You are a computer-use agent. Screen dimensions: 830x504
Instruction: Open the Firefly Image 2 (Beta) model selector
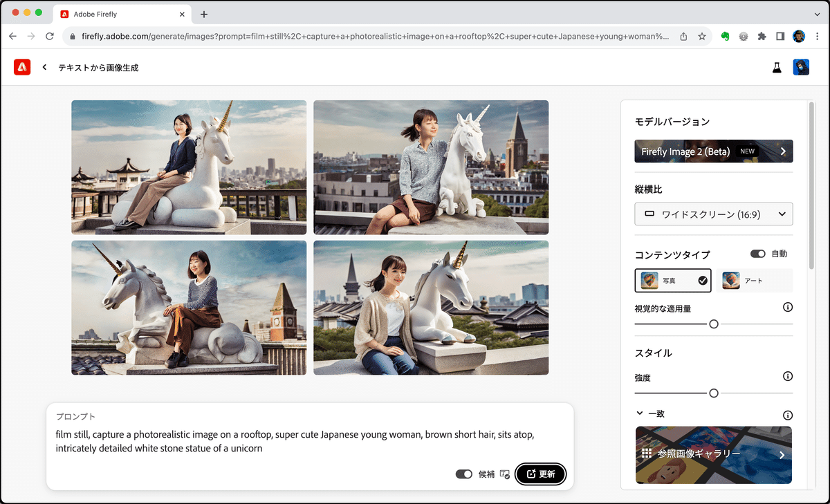click(x=714, y=151)
